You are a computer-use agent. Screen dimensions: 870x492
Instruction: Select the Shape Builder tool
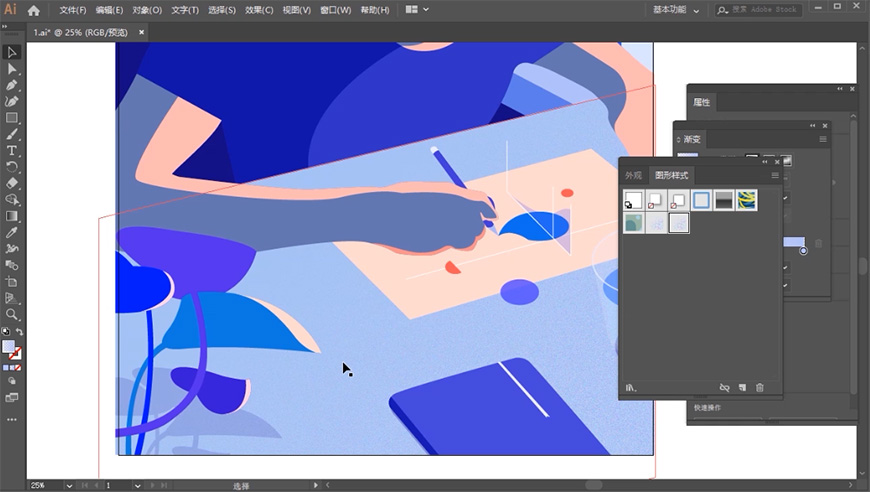[x=11, y=200]
